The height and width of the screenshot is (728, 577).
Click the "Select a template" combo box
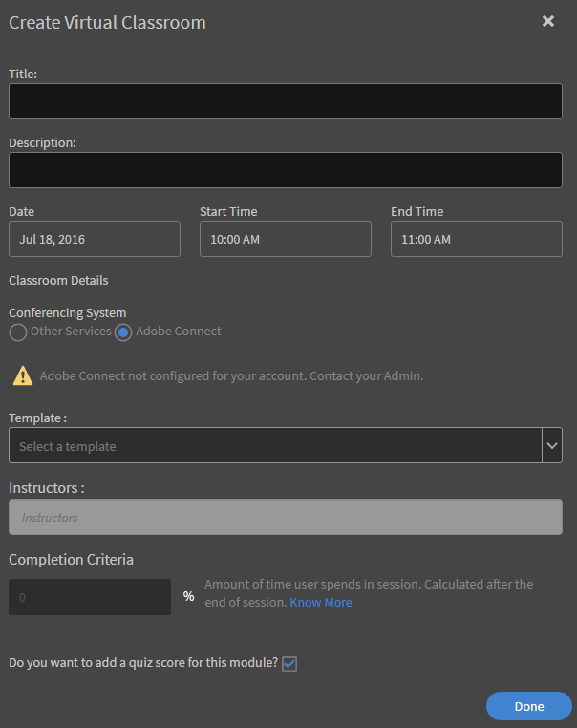coord(275,445)
